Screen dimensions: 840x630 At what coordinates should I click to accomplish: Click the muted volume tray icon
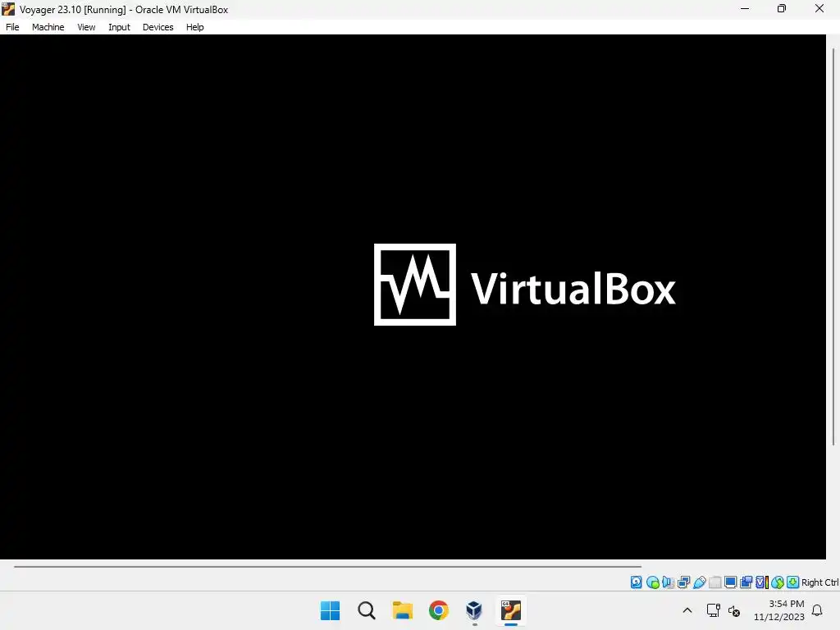coord(734,610)
